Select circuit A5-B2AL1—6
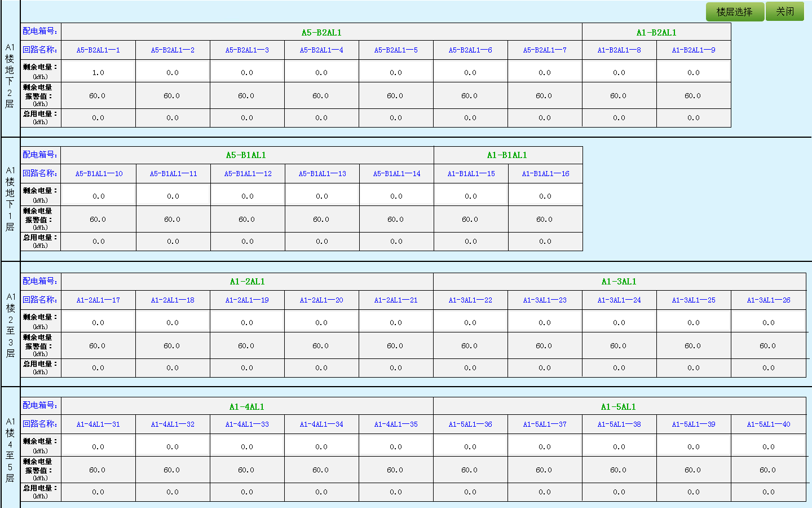The height and width of the screenshot is (508, 812). [x=470, y=50]
